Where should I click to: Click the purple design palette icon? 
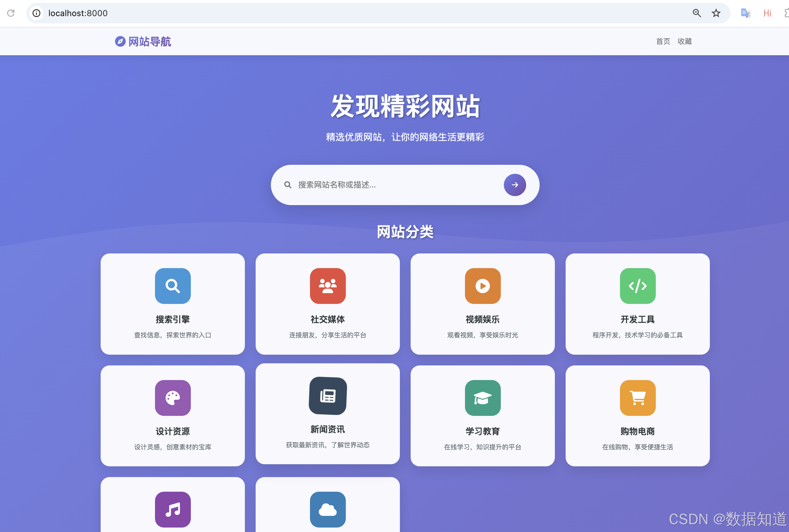point(173,398)
